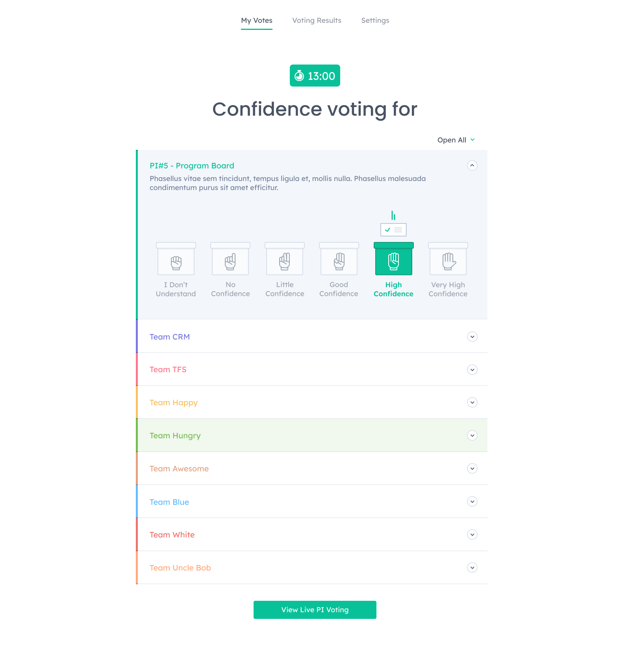Image resolution: width=630 pixels, height=672 pixels.
Task: Click the PI#5 - Program Board link
Action: coord(192,166)
